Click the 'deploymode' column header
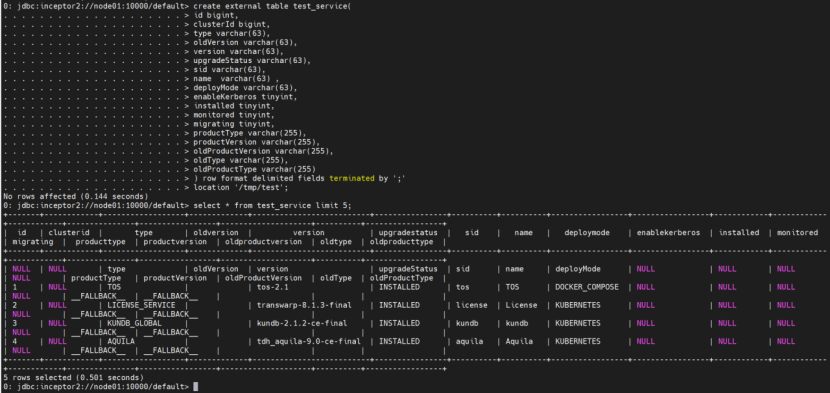The height and width of the screenshot is (393, 830). coord(587,233)
